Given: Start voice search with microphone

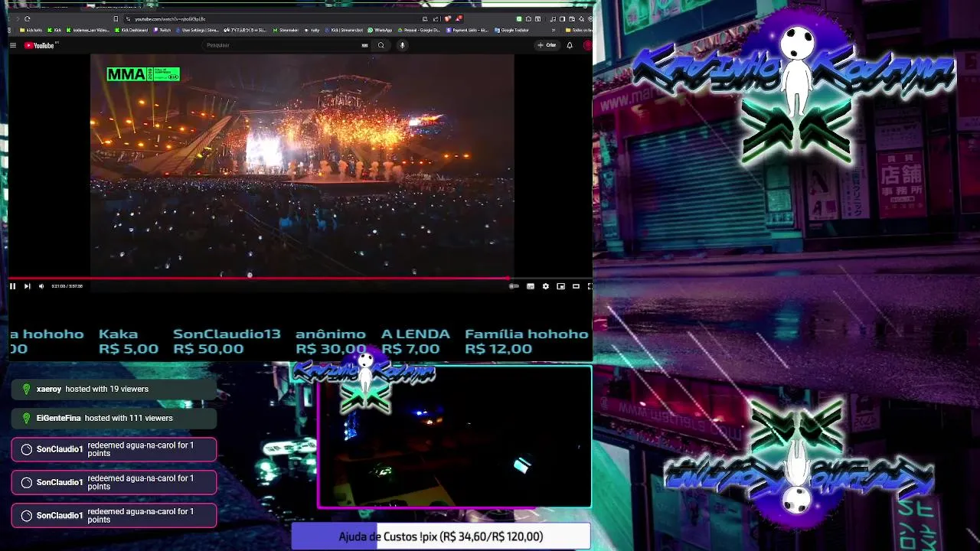Looking at the screenshot, I should point(402,45).
